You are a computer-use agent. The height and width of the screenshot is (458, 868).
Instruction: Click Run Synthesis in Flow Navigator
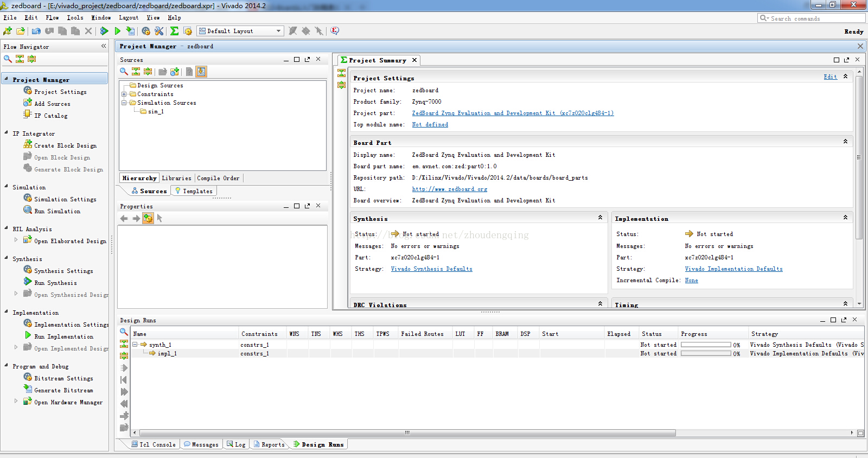(x=55, y=283)
